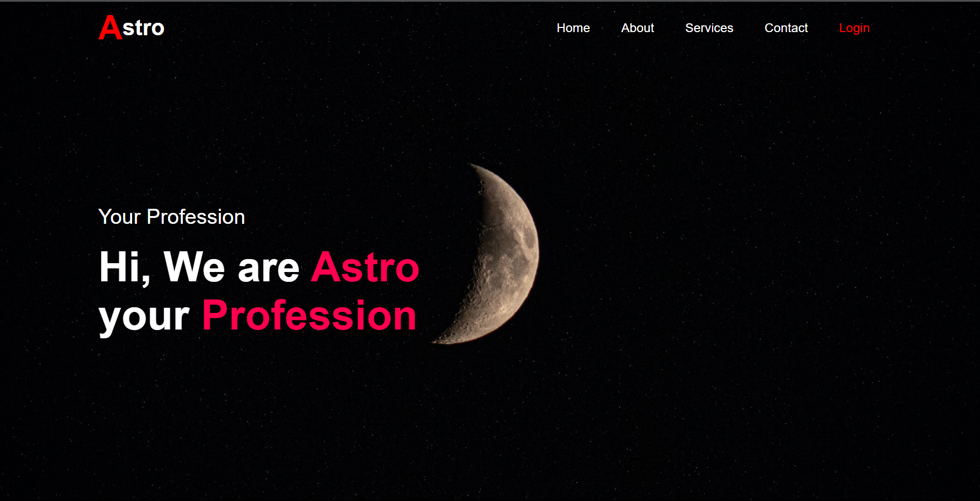The width and height of the screenshot is (980, 501).
Task: Click the white "stro" logo text
Action: coord(144,28)
